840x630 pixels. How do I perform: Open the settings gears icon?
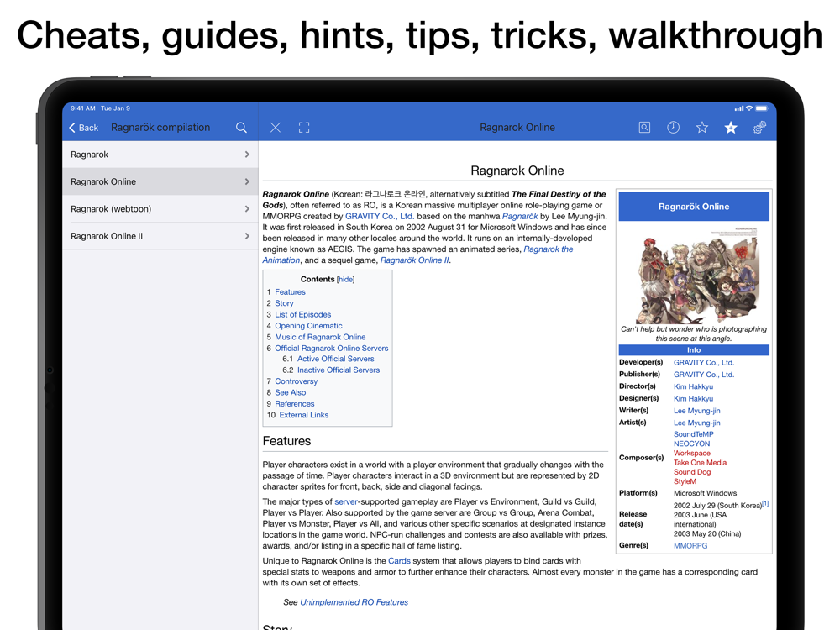click(759, 128)
